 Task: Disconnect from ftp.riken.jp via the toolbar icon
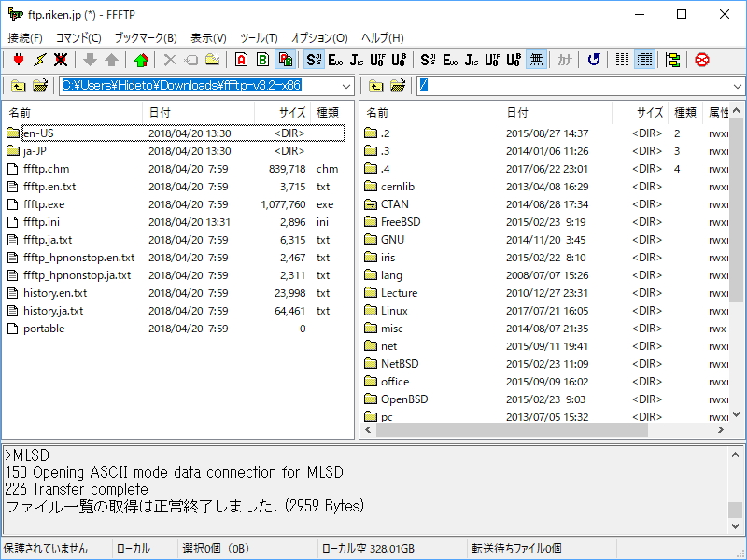59,60
